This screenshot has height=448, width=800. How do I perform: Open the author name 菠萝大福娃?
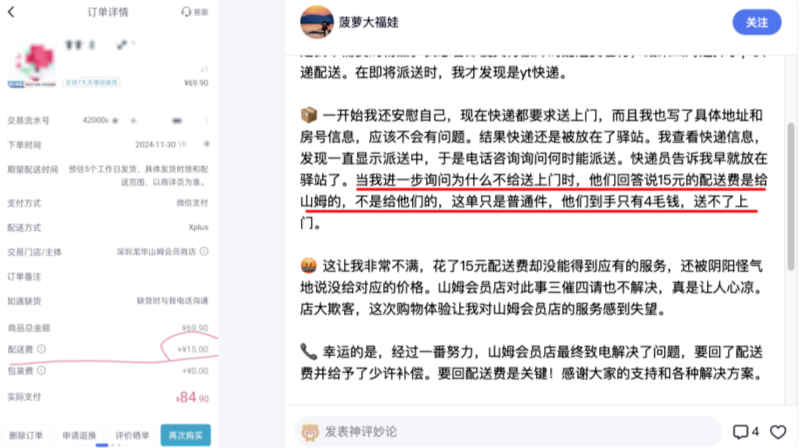coord(369,22)
